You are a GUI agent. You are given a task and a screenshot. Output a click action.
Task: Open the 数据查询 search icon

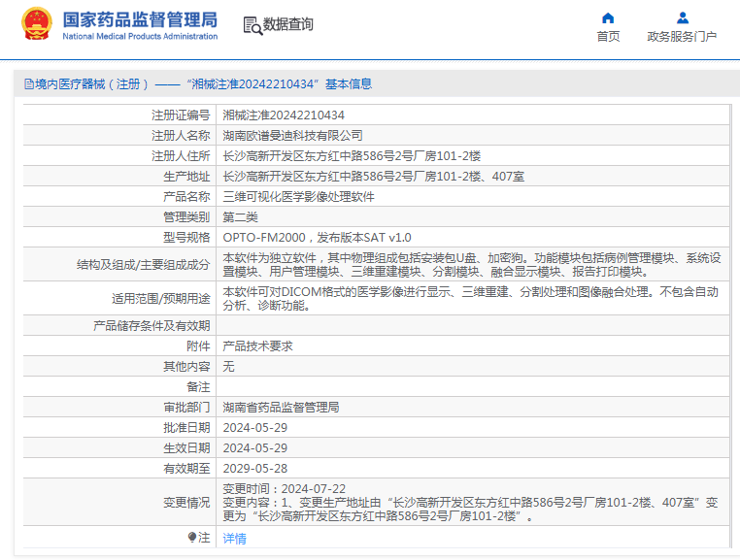(252, 25)
